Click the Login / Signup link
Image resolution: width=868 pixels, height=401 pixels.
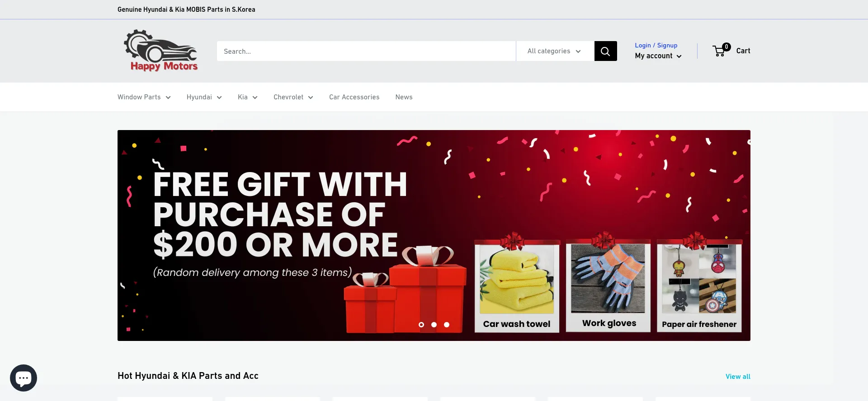click(656, 45)
